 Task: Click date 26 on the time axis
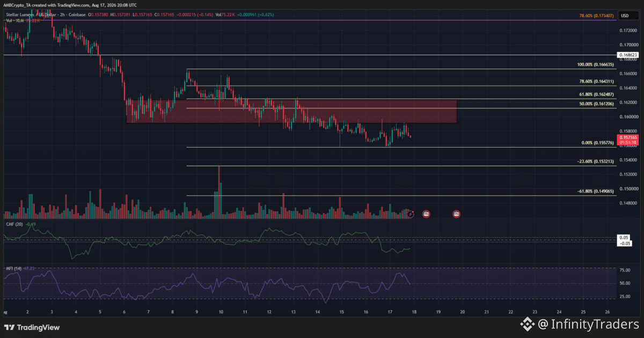coord(607,312)
